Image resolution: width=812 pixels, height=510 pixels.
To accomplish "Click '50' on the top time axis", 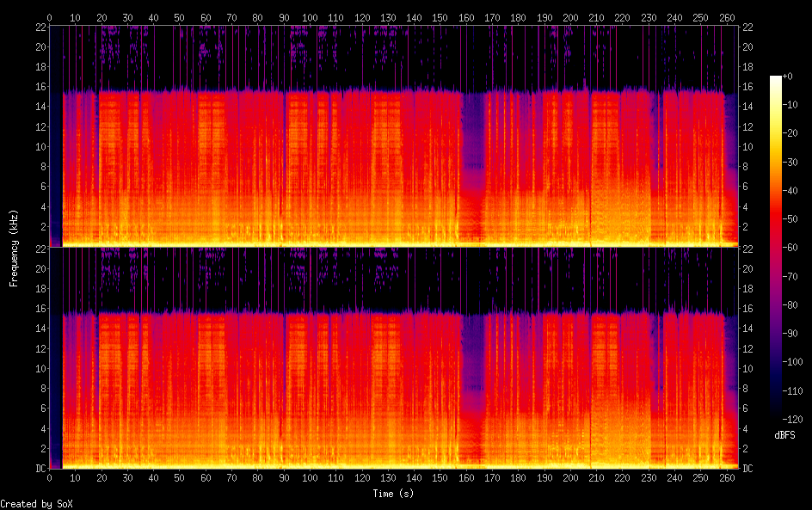I will tap(179, 17).
